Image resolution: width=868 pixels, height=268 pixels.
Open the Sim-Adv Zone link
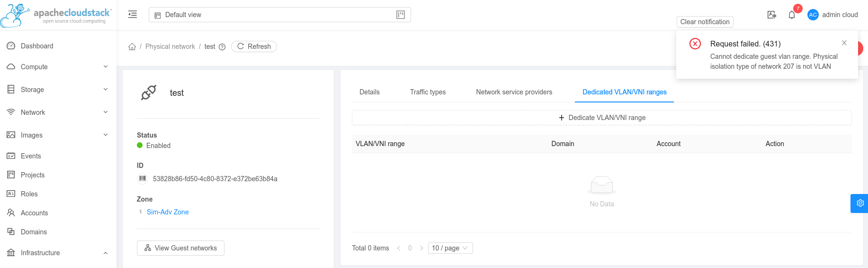(168, 212)
